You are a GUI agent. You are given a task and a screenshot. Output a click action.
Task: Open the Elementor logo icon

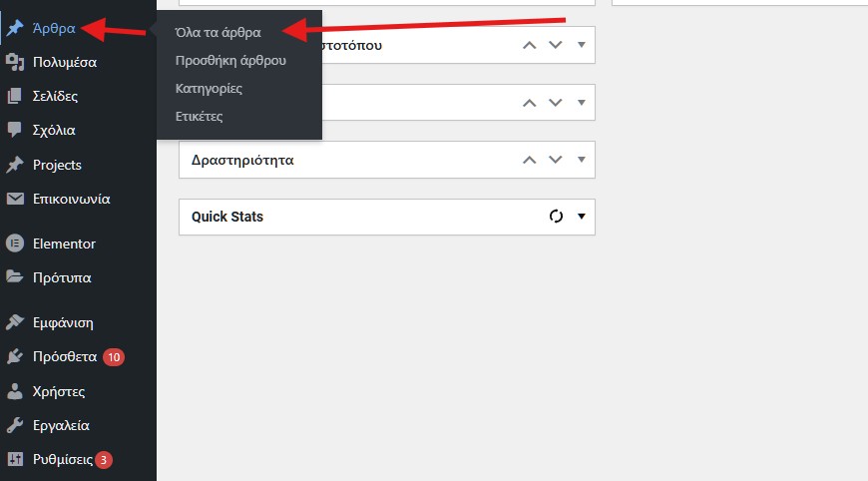[x=15, y=243]
